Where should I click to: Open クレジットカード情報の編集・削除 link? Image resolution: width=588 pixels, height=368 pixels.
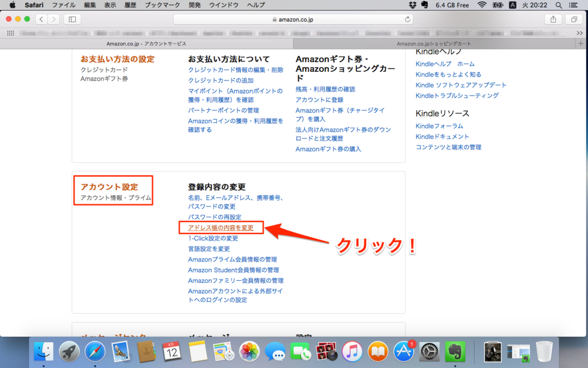235,70
